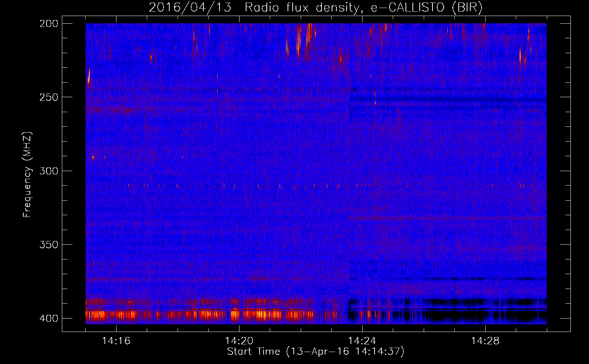Click the "Frequency (MHZ)" axis label
Image resolution: width=589 pixels, height=364 pixels.
point(27,174)
